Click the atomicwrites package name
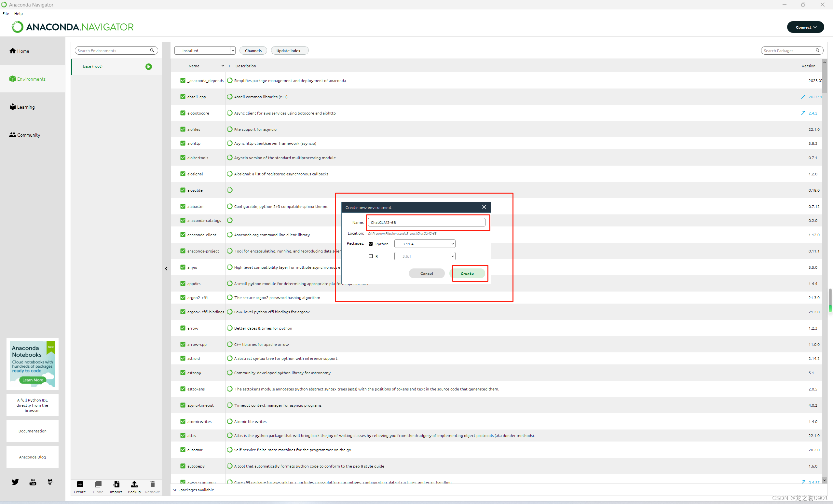 [199, 421]
